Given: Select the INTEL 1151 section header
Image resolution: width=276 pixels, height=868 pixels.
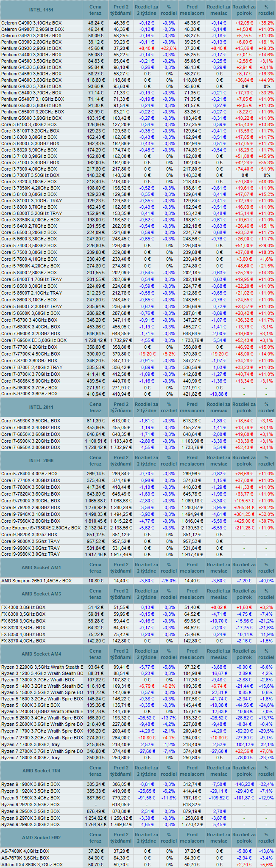Looking at the screenshot, I should pyautogui.click(x=41, y=10).
